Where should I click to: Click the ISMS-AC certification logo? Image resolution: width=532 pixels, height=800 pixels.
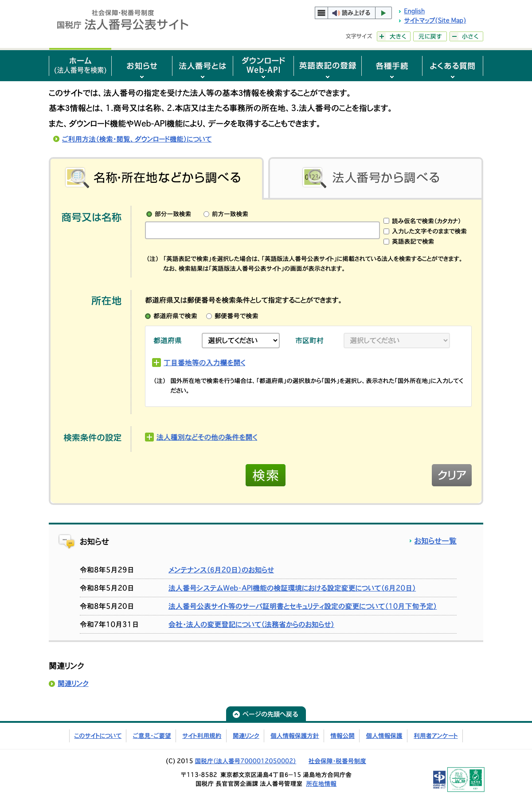[x=439, y=780]
